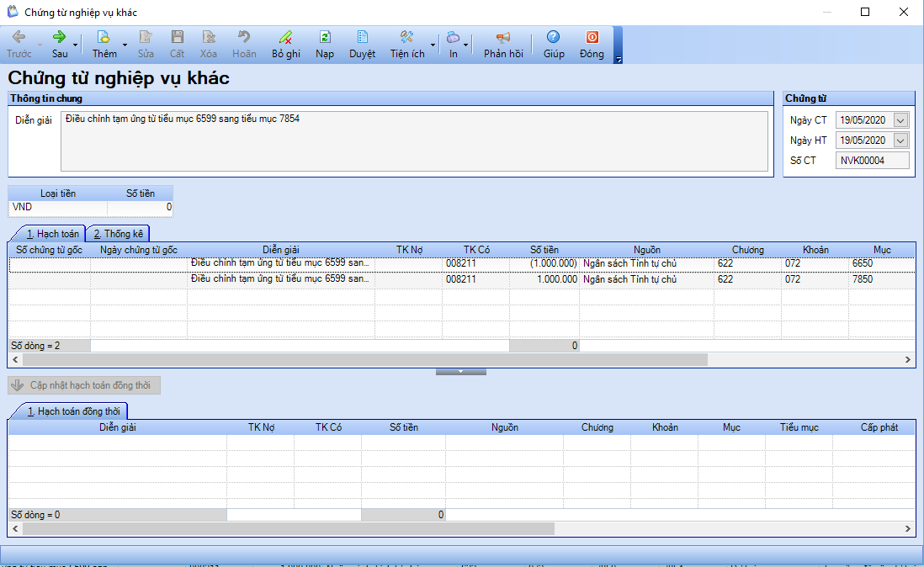Select the 1. Hạch toán tab
The width and height of the screenshot is (924, 567).
[x=47, y=234]
